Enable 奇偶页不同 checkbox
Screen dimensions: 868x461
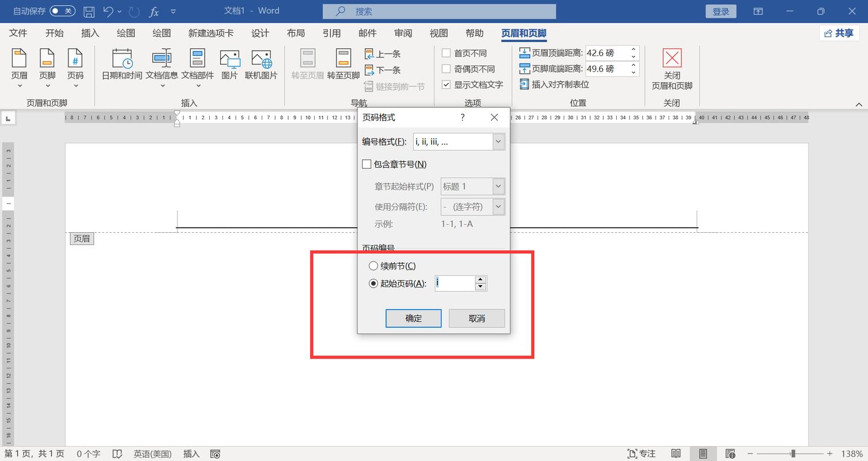point(446,69)
